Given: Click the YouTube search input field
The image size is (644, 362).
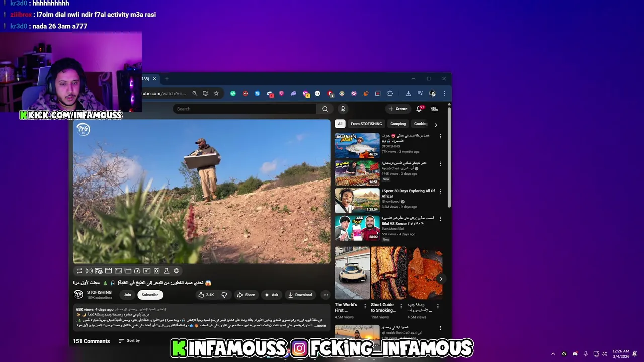Looking at the screenshot, I should coord(245,109).
